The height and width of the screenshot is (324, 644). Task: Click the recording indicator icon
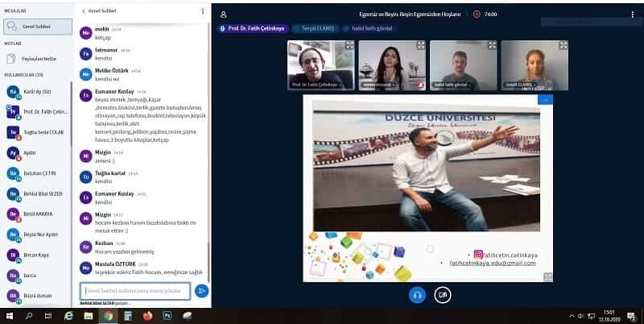coord(477,14)
